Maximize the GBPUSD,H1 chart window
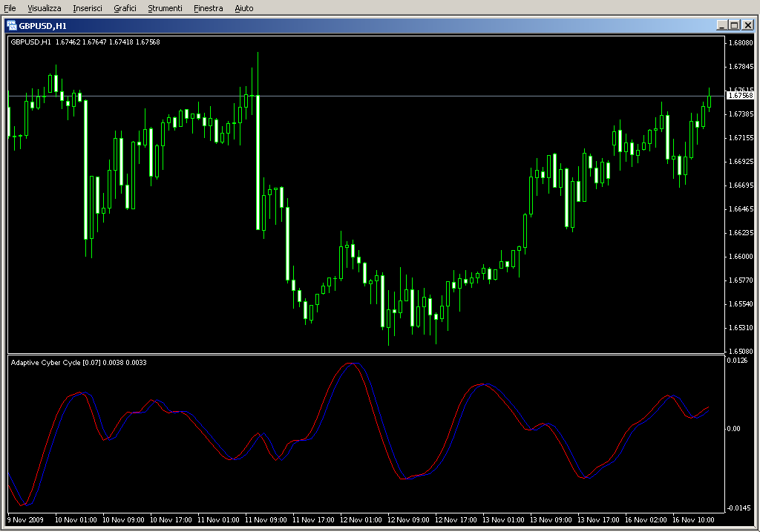760x532 pixels. pyautogui.click(x=734, y=25)
